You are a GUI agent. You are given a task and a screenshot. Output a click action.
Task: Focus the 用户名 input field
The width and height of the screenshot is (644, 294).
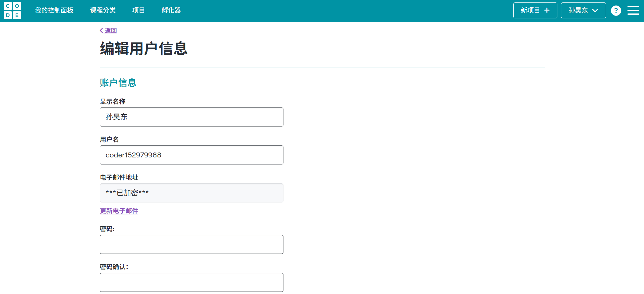[192, 155]
